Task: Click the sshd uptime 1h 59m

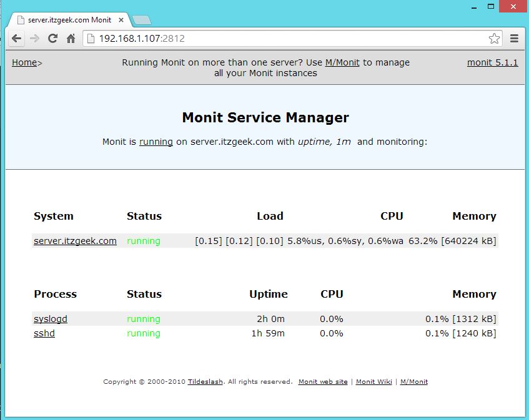Action: click(268, 333)
